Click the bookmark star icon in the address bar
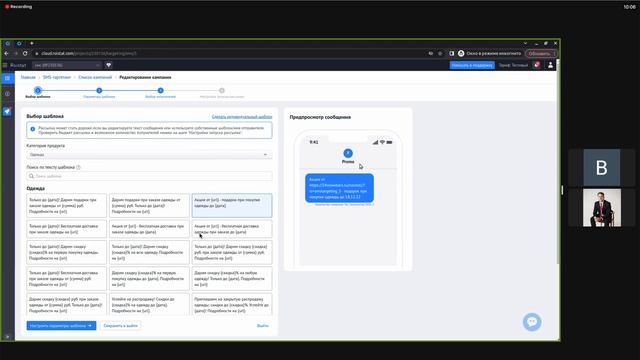 (x=440, y=53)
